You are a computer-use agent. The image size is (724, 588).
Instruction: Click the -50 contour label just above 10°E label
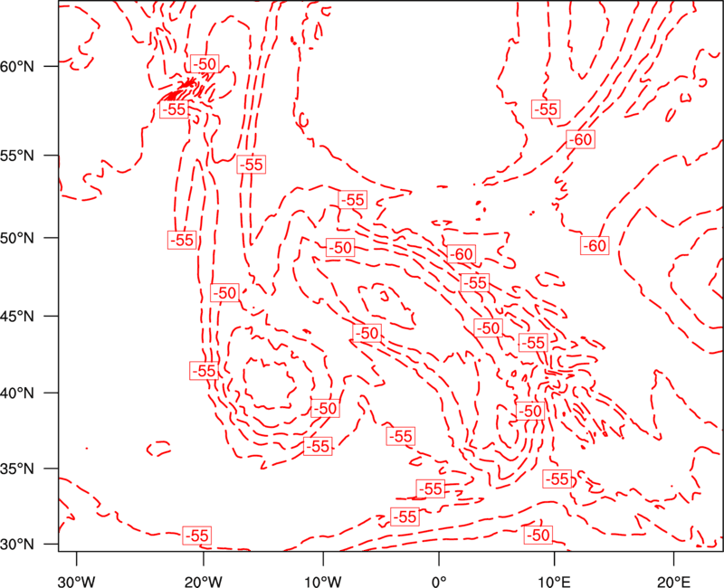pos(538,535)
